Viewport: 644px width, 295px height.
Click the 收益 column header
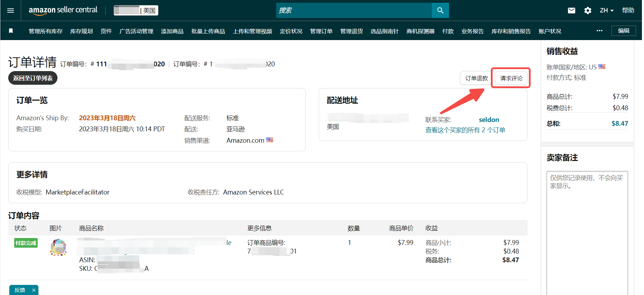pos(431,228)
